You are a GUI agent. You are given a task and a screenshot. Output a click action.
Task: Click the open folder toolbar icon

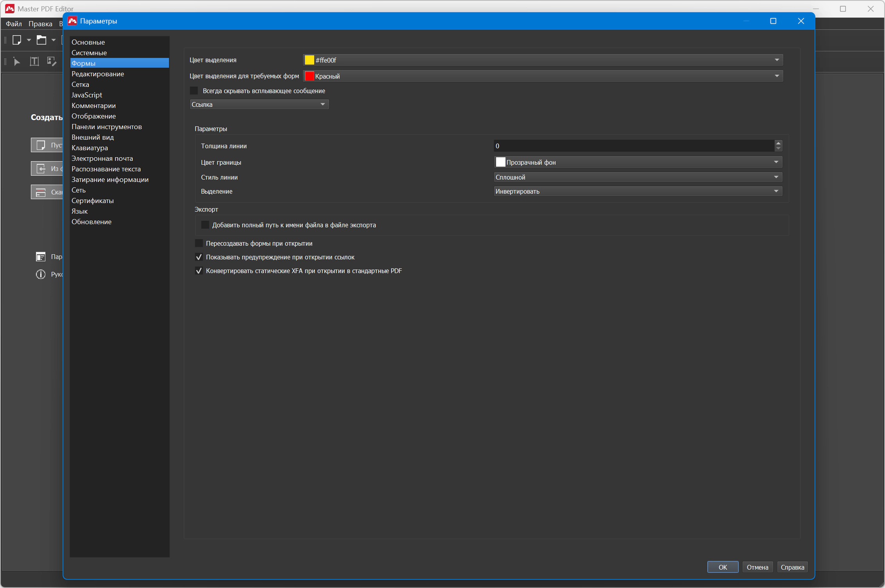(x=41, y=40)
